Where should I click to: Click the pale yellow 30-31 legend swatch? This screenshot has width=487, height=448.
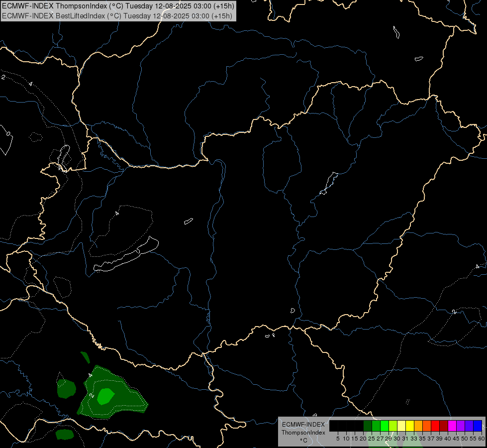[x=401, y=426]
